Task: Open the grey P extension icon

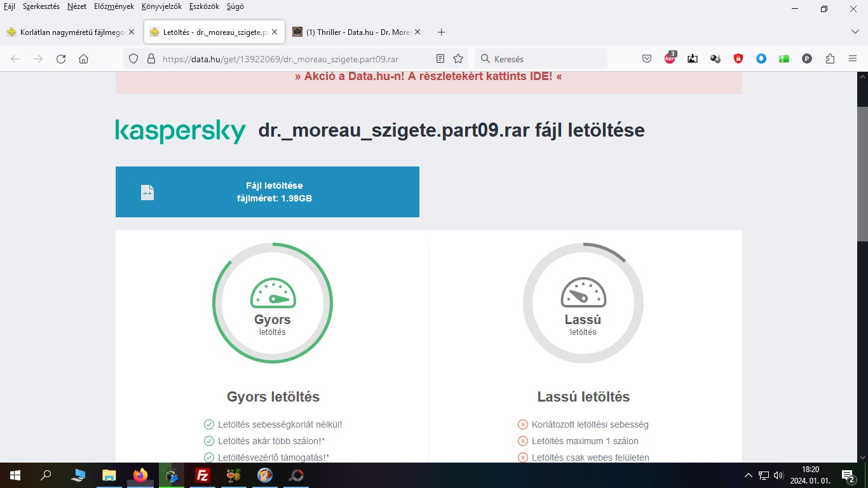Action: [x=807, y=58]
